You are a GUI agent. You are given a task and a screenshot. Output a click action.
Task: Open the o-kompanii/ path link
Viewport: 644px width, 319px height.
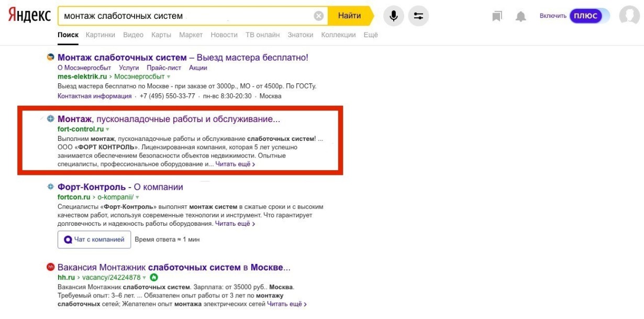pyautogui.click(x=116, y=197)
